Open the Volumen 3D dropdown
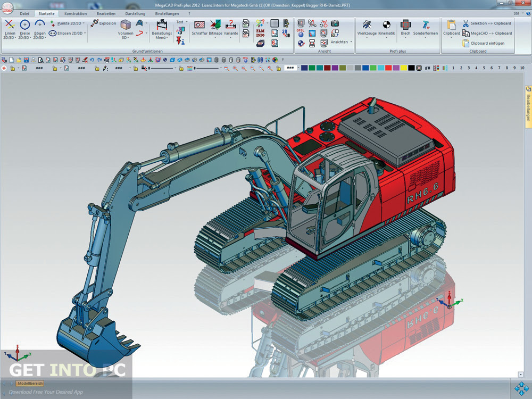This screenshot has height=399, width=532. [128, 38]
